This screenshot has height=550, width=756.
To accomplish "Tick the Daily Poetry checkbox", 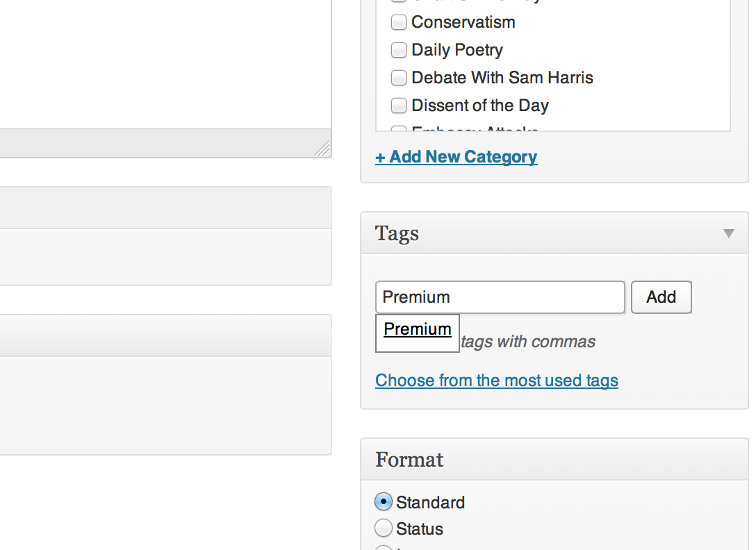I will pyautogui.click(x=399, y=50).
